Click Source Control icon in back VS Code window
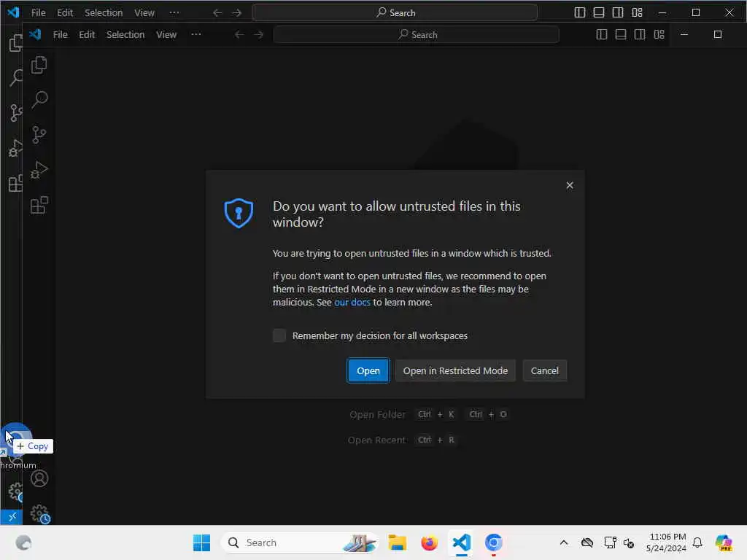The height and width of the screenshot is (560, 747). pos(15,112)
